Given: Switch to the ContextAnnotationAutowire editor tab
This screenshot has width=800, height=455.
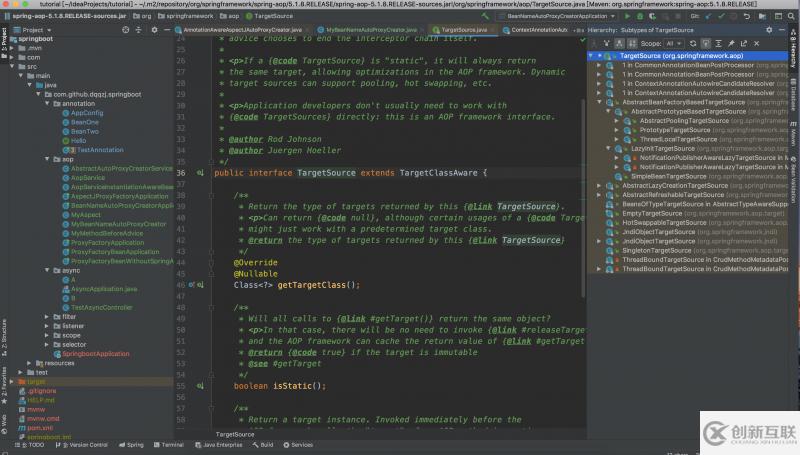Looking at the screenshot, I should click(539, 30).
